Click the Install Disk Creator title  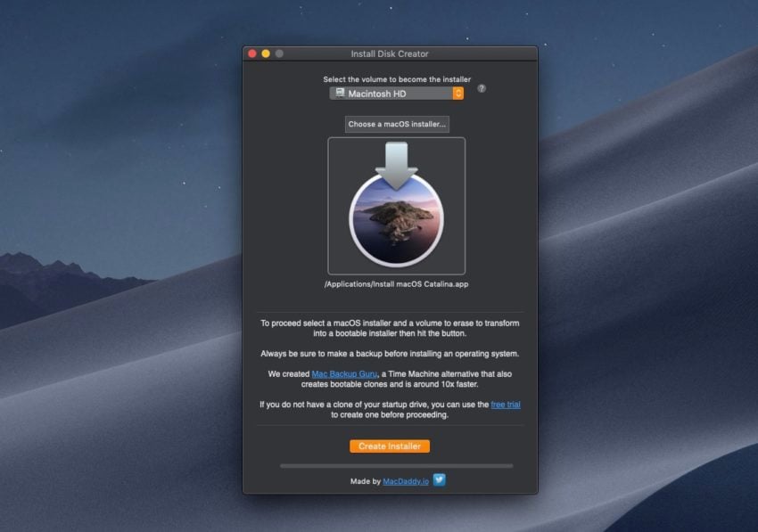(390, 53)
